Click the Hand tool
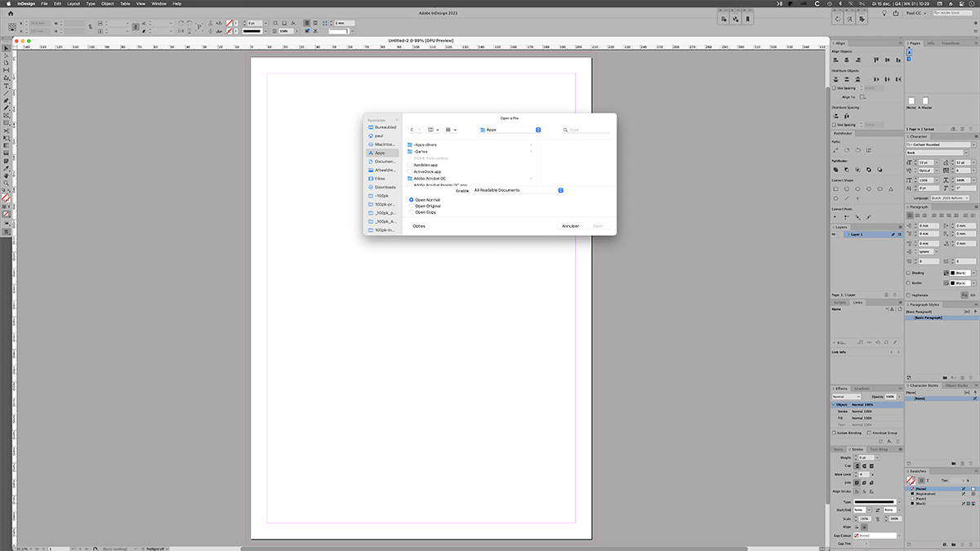The height and width of the screenshot is (551, 980). tap(6, 175)
